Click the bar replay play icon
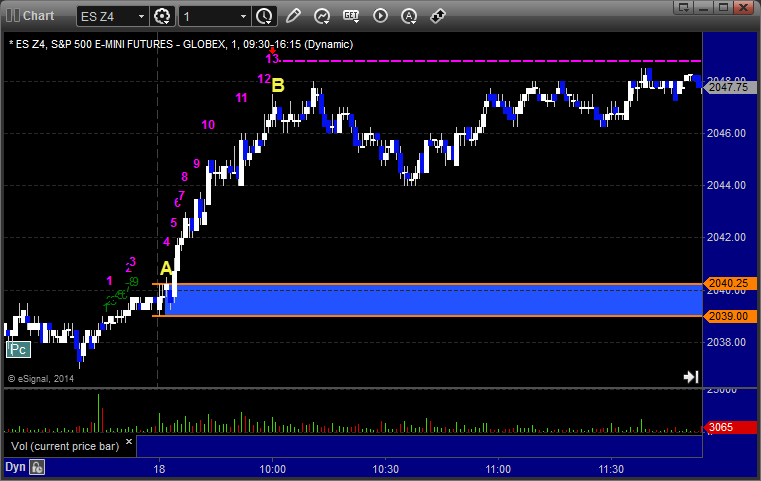This screenshot has height=481, width=761. (x=380, y=16)
